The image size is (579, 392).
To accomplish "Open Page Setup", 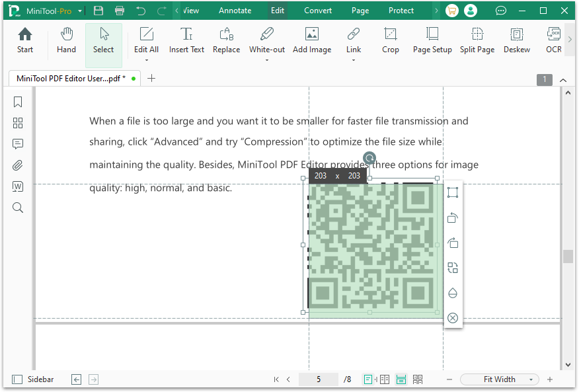I will click(432, 40).
